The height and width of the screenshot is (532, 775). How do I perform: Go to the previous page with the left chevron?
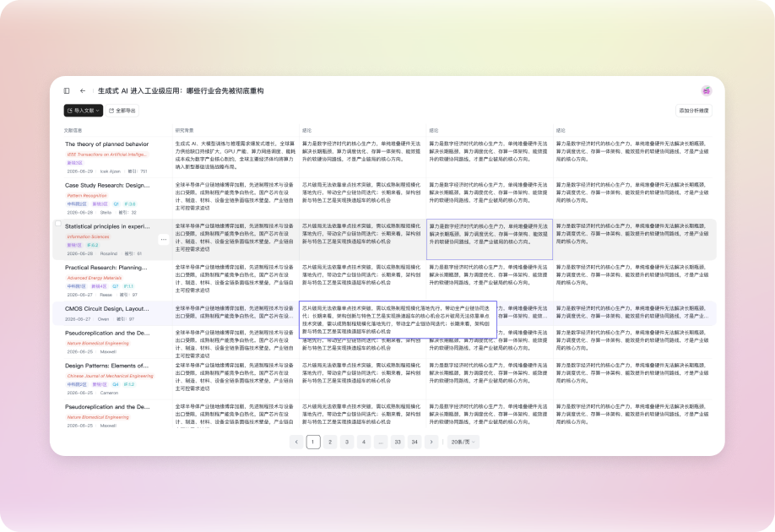(296, 442)
